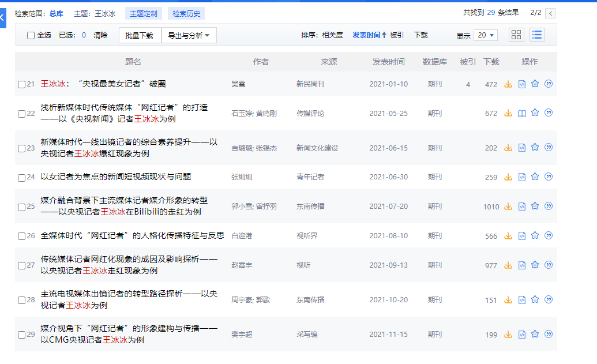The image size is (597, 364).
Task: Click the 批量下载 button
Action: (140, 35)
